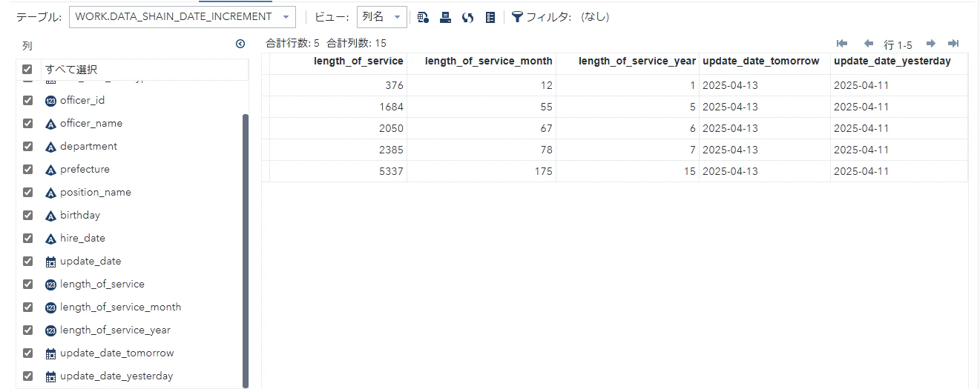
Task: Click the update_date_yesterday column header
Action: 899,64
